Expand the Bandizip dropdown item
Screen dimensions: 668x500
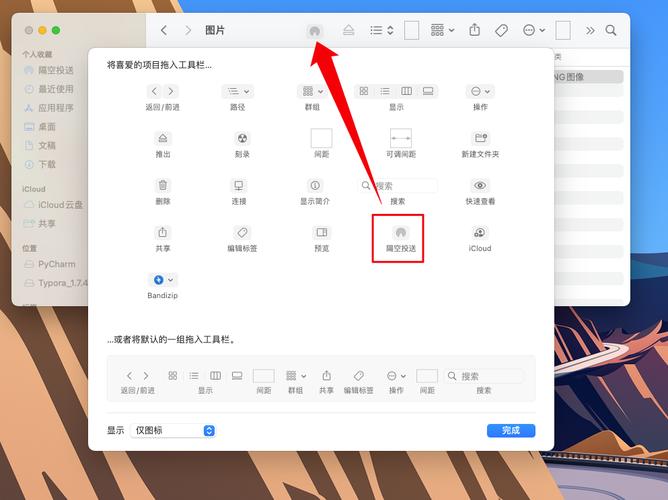pyautogui.click(x=163, y=280)
